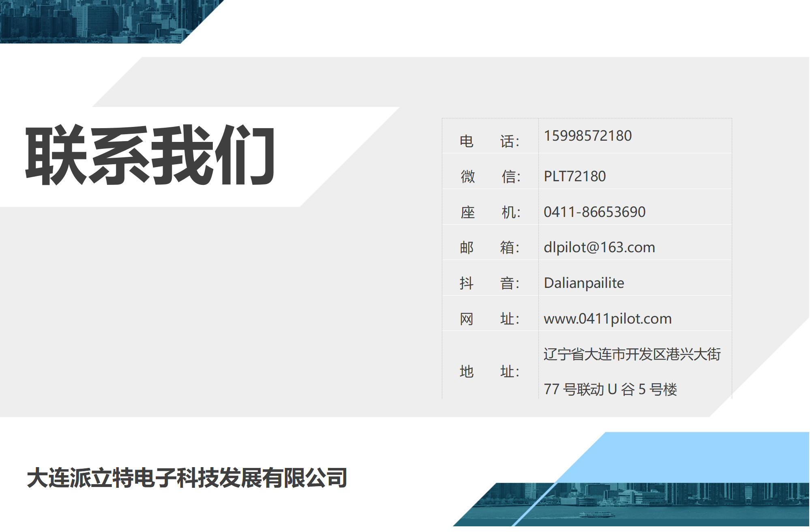Click the company name 大连派立特电子科技发展有限公司

[x=186, y=478]
